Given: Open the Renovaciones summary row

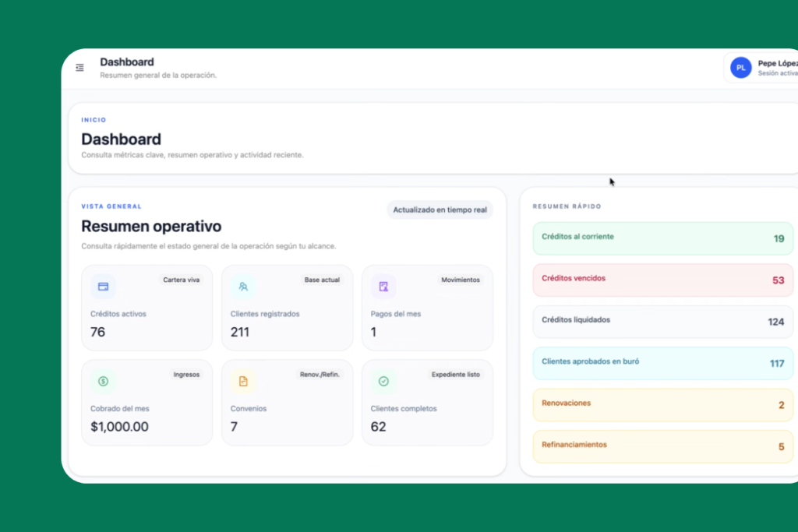Looking at the screenshot, I should [x=662, y=405].
